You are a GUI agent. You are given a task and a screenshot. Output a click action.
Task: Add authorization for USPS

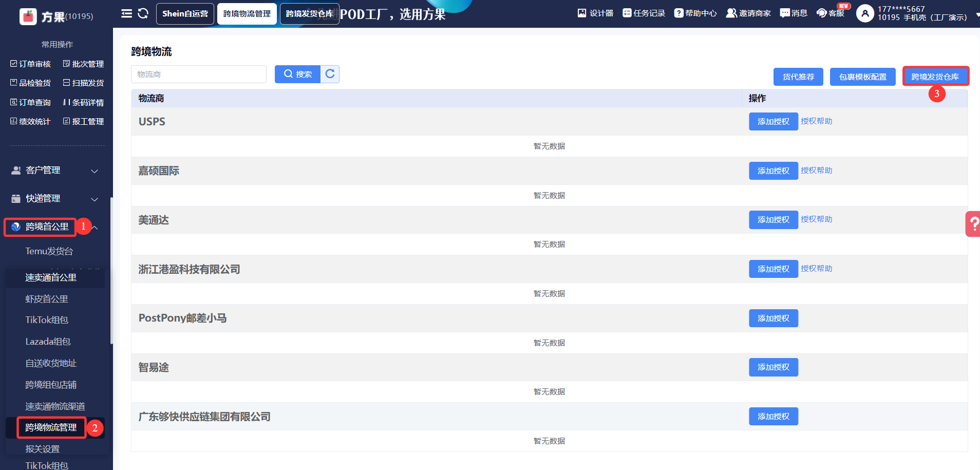[774, 121]
